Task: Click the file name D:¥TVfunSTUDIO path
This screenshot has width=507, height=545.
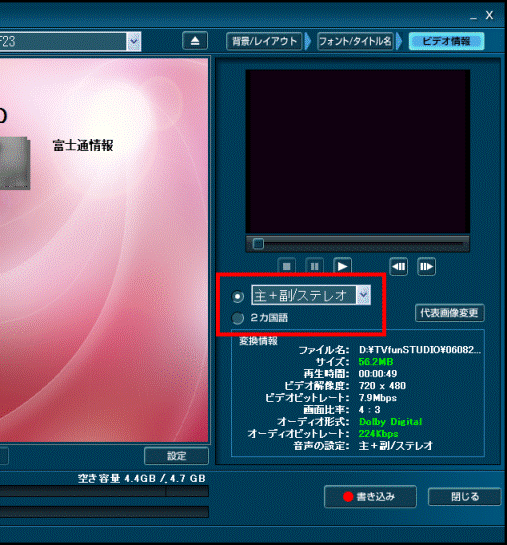Action: click(420, 350)
